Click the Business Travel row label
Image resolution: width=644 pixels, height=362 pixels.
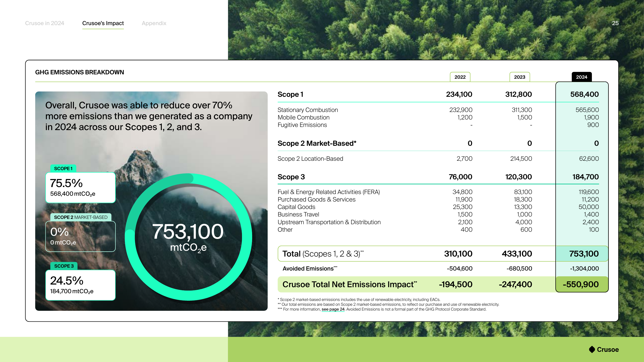pos(298,214)
